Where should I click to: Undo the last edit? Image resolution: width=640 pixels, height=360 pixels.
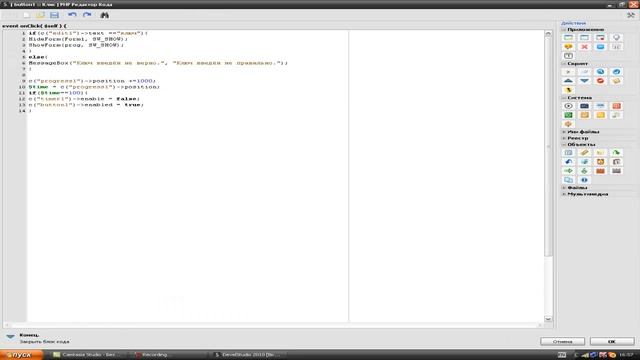tap(72, 15)
